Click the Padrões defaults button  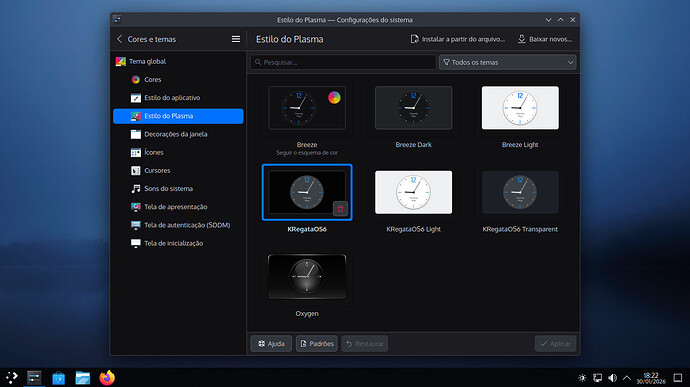pyautogui.click(x=317, y=343)
